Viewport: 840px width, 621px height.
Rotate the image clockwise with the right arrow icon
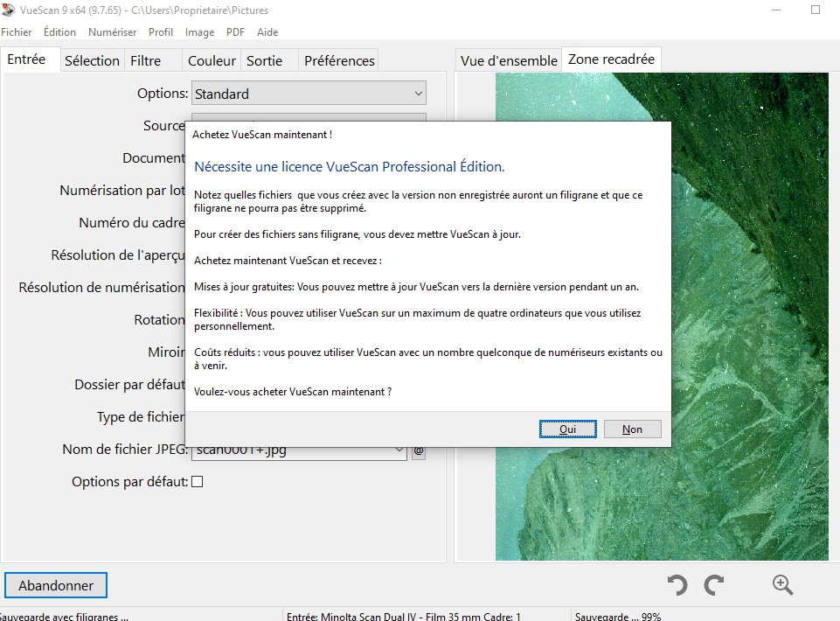pos(714,584)
